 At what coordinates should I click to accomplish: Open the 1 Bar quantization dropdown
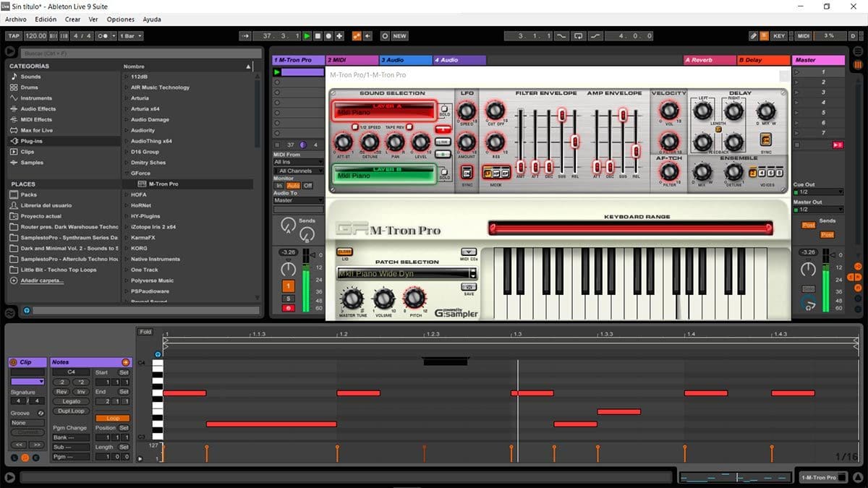coord(130,35)
